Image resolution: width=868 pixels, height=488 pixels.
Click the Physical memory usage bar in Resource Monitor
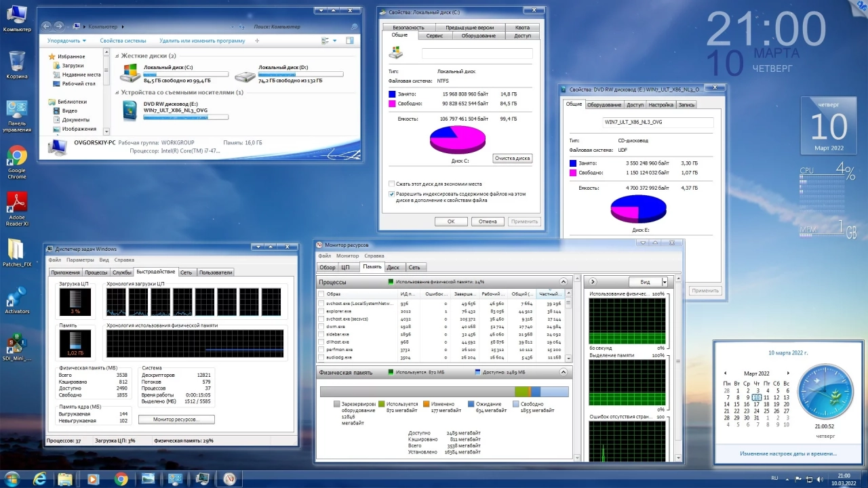pyautogui.click(x=444, y=392)
